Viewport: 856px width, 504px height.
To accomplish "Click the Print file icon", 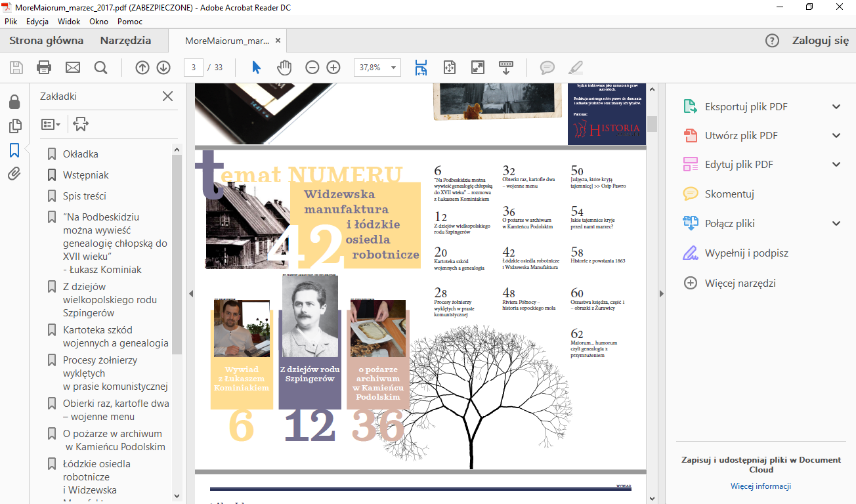I will pos(44,68).
